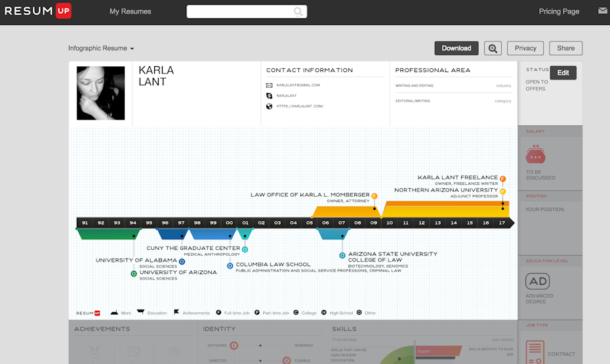
Task: Click the contract document icon under Job Type
Action: coord(535,352)
